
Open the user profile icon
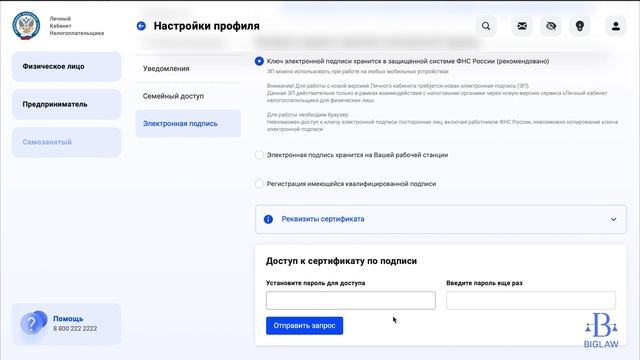pos(616,26)
